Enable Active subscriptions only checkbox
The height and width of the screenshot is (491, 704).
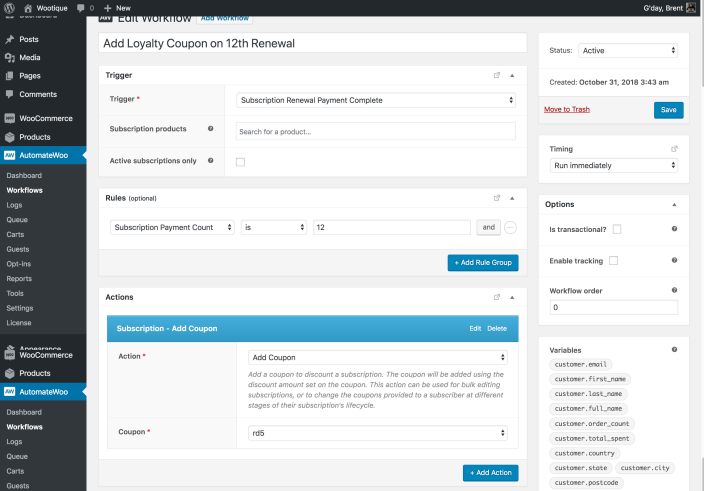240,161
